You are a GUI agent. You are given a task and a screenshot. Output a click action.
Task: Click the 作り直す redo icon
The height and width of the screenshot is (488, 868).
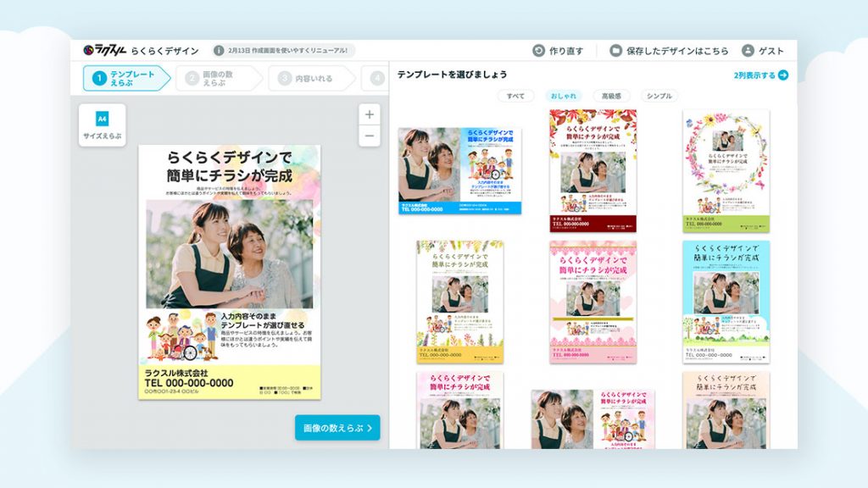click(538, 51)
